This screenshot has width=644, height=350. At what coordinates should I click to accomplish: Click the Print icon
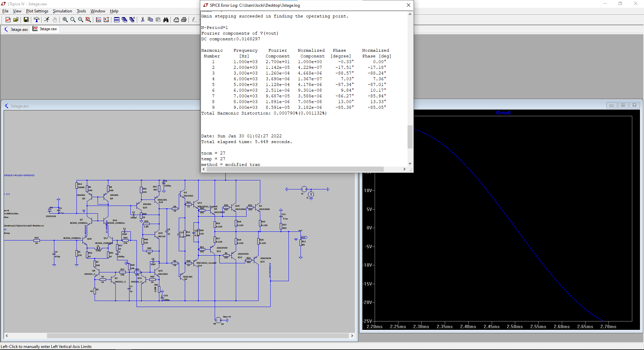184,20
